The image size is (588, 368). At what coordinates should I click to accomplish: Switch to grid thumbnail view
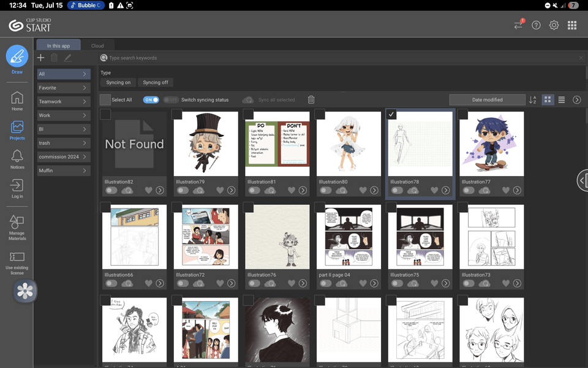click(x=548, y=99)
